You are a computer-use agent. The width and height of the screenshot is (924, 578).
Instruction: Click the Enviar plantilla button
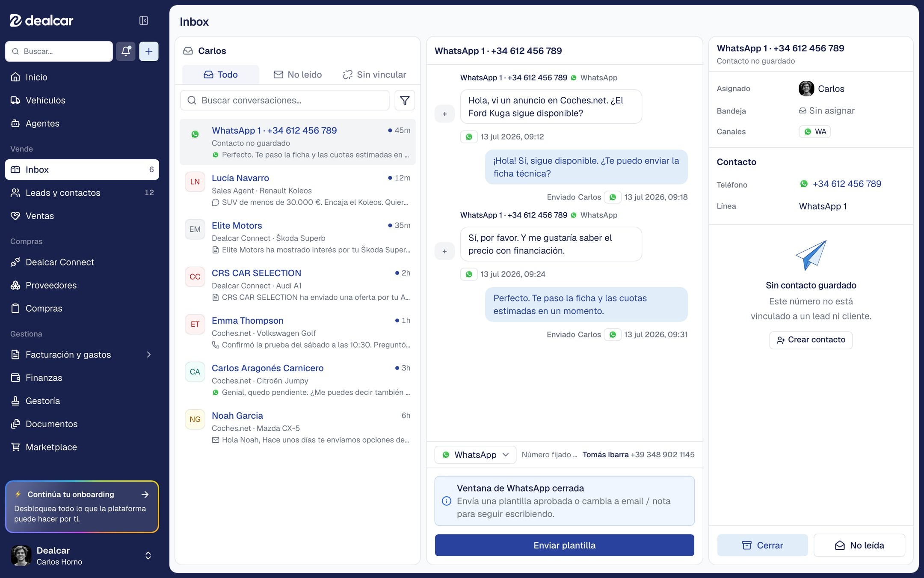(565, 545)
